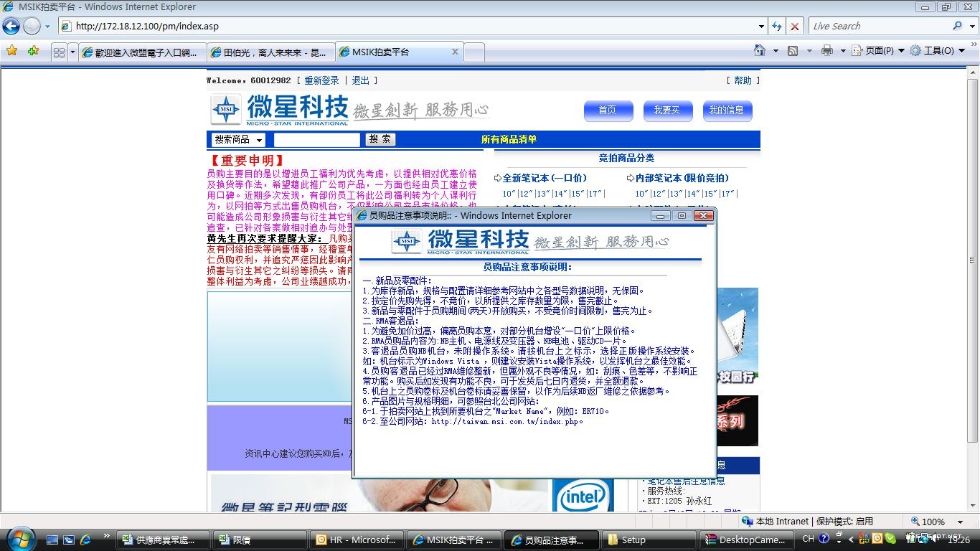Click the CH language indicator in tray

tap(808, 539)
